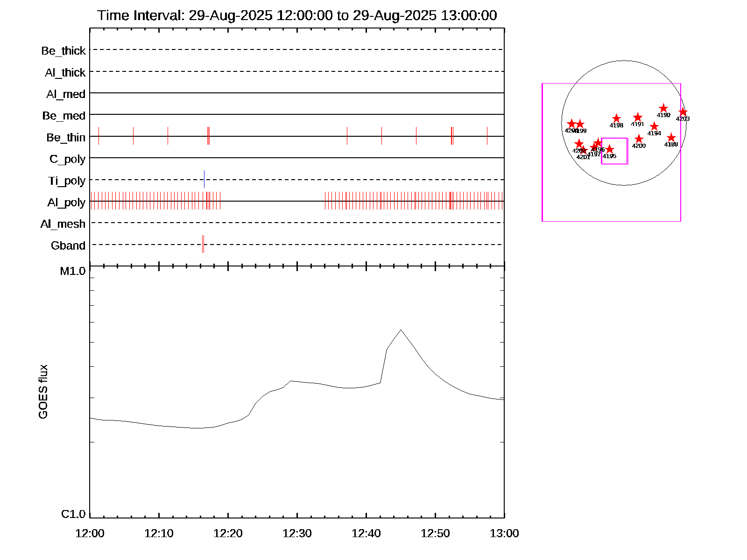Click the star above label 4199

pos(580,124)
